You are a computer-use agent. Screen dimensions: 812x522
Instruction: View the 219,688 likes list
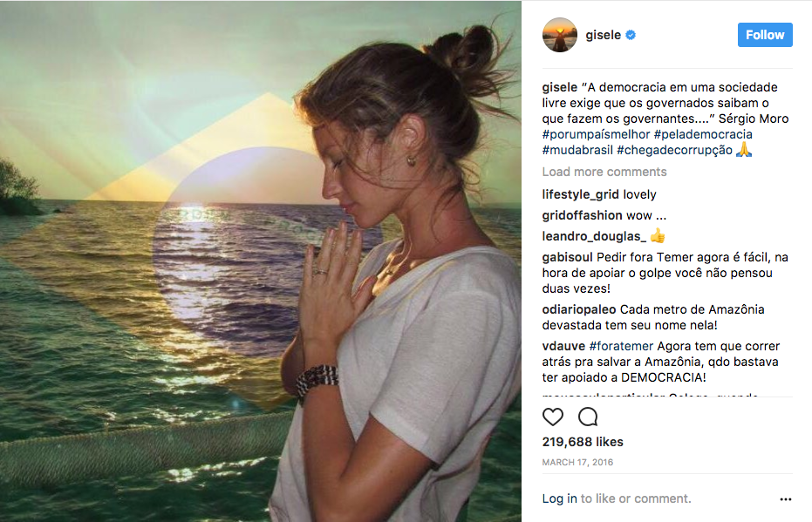582,442
